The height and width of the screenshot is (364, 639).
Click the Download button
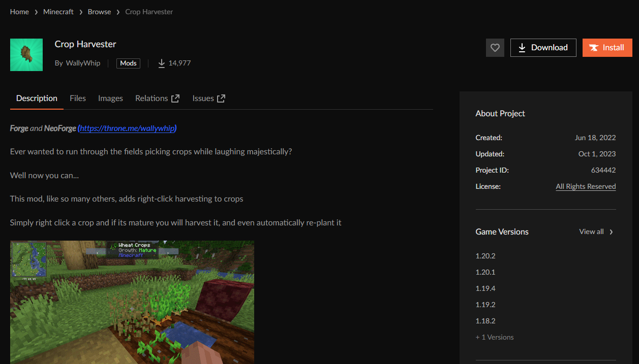tap(543, 48)
